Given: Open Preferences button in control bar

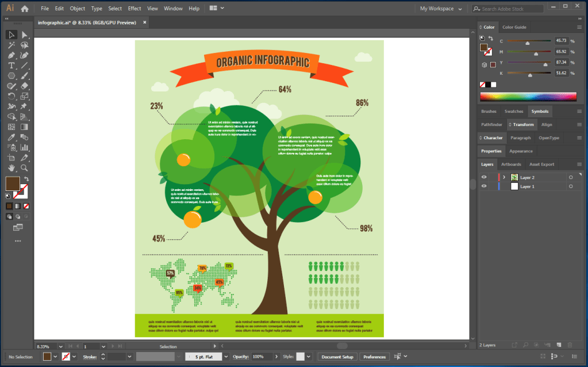Looking at the screenshot, I should (x=374, y=357).
